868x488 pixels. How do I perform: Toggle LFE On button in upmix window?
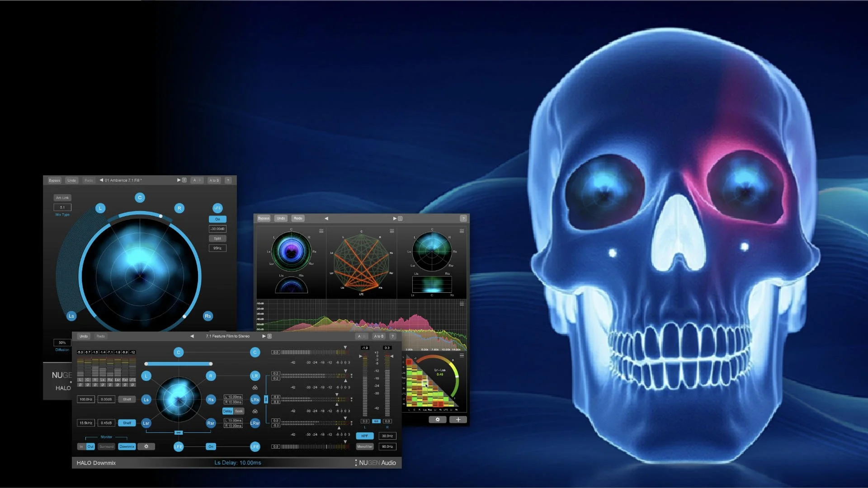(x=217, y=219)
